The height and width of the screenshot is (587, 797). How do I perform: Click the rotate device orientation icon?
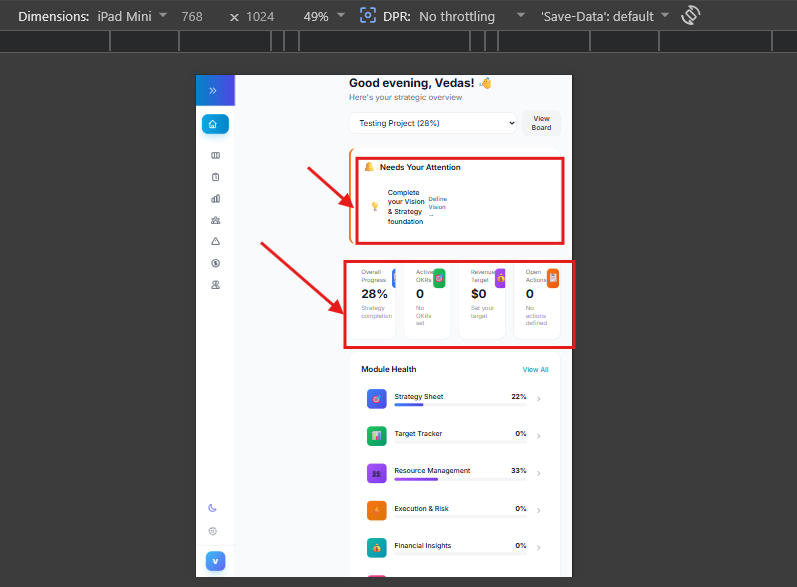pyautogui.click(x=690, y=15)
